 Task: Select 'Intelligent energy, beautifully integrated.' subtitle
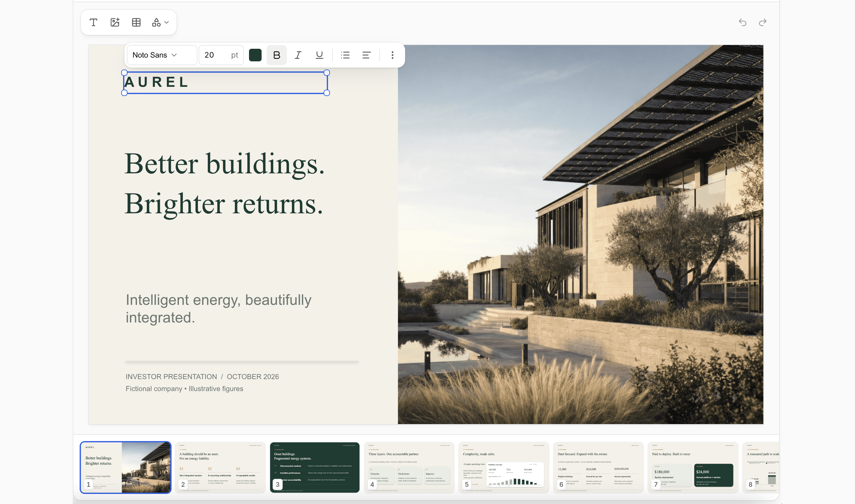(218, 309)
